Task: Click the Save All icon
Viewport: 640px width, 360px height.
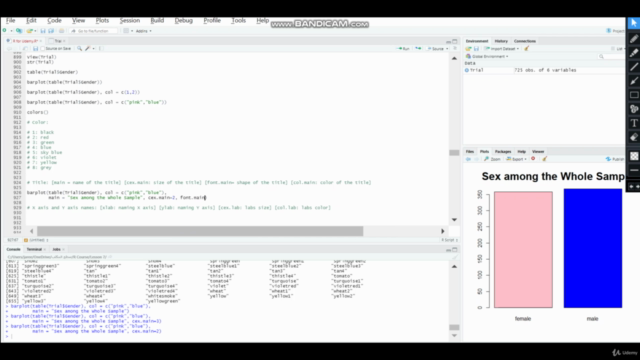Action: (x=51, y=31)
